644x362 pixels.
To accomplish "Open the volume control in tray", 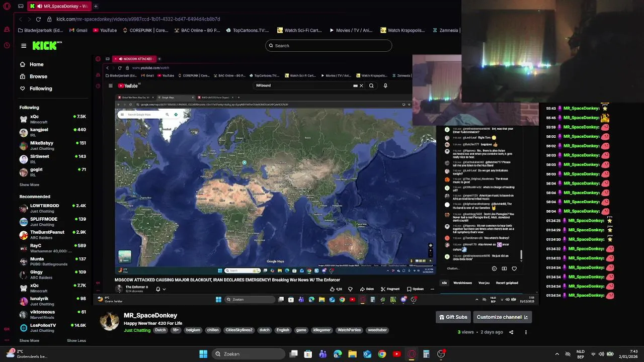I will point(601,354).
